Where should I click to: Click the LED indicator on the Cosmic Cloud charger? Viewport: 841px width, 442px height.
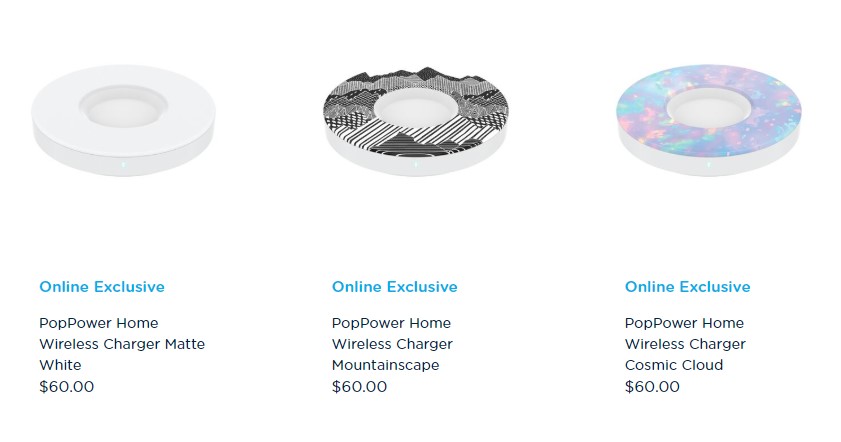coord(708,165)
